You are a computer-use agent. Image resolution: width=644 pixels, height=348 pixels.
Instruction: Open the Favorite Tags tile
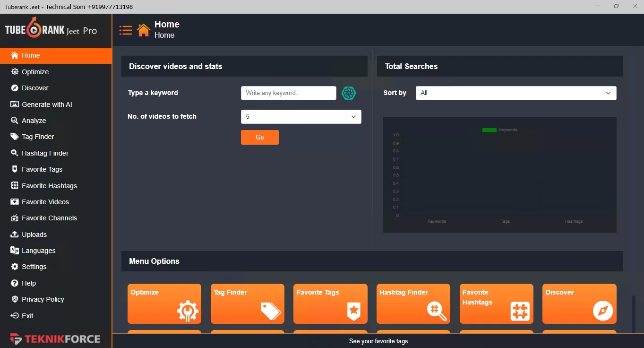click(x=330, y=304)
